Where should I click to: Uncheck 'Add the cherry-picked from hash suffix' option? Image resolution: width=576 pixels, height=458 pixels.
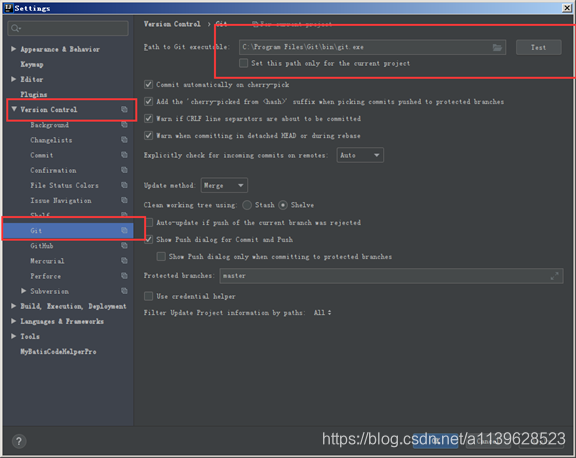148,101
